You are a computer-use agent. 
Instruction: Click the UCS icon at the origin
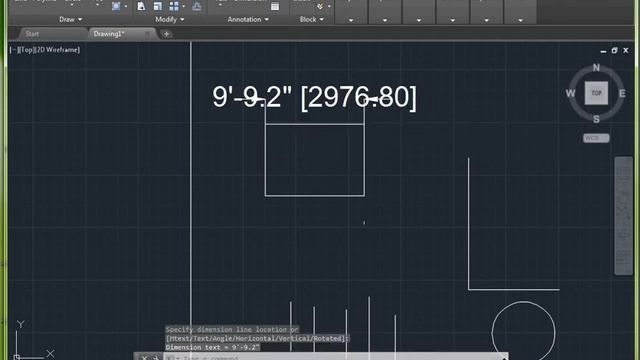(x=17, y=357)
